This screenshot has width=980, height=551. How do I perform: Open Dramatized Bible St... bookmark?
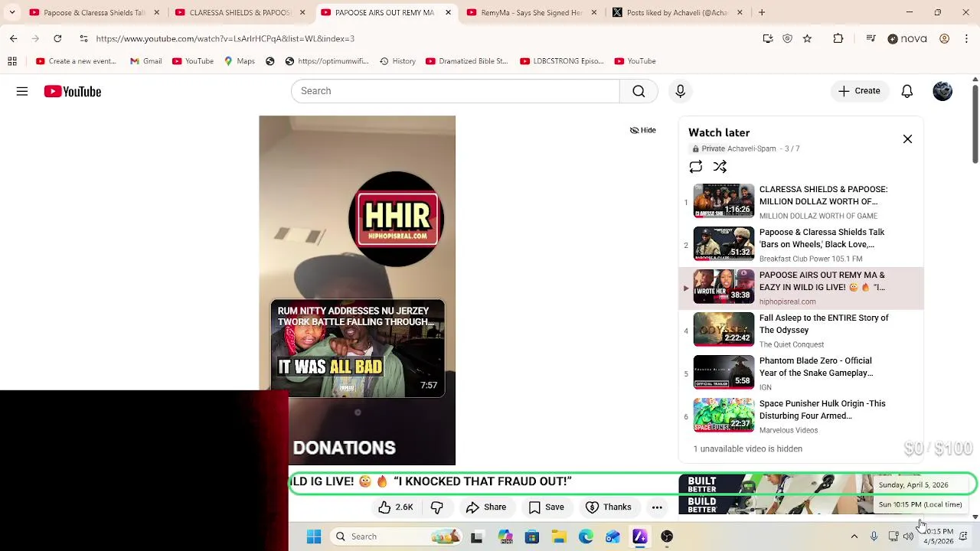(x=466, y=61)
